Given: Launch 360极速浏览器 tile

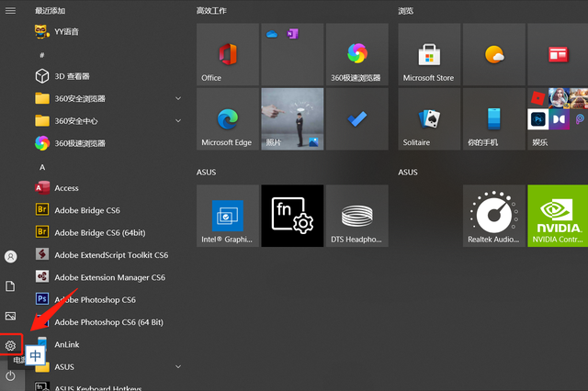Looking at the screenshot, I should coord(356,54).
